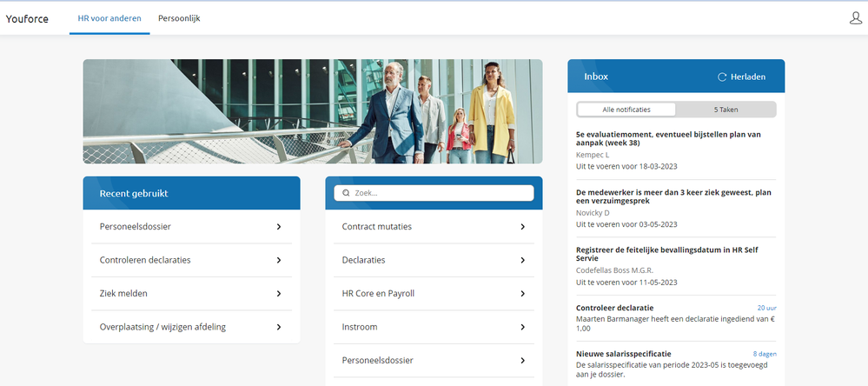The image size is (868, 386).
Task: Click the magnifier icon in the search box
Action: 346,193
